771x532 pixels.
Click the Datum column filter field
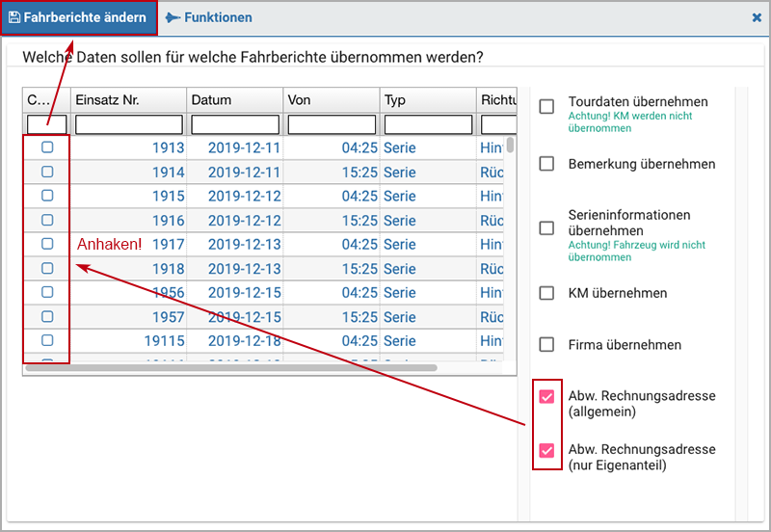[x=235, y=124]
